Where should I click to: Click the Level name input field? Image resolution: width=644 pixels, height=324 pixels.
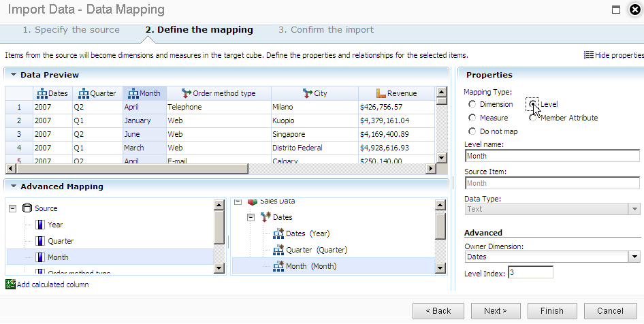[x=552, y=156]
